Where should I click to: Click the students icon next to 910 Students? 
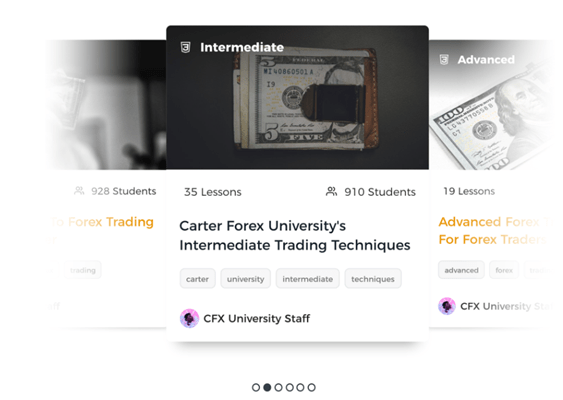[x=331, y=191]
